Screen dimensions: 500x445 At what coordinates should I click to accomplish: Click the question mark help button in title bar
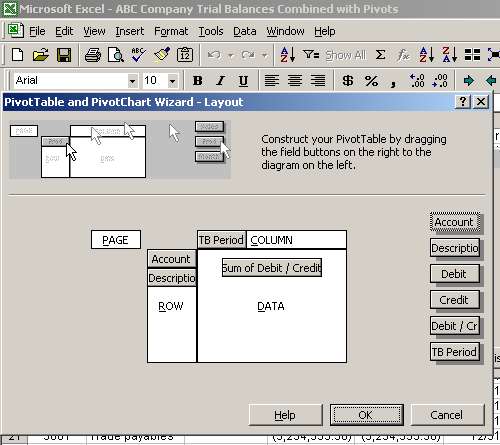[x=463, y=102]
